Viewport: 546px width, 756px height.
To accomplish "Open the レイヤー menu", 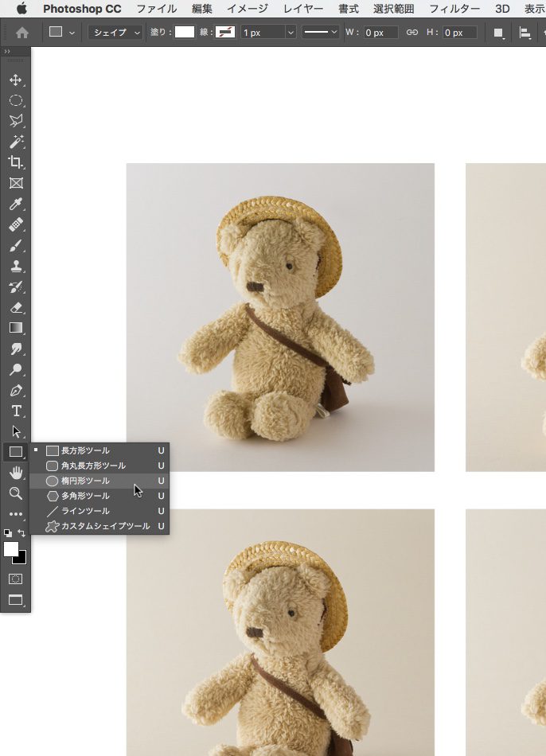I will click(x=303, y=9).
